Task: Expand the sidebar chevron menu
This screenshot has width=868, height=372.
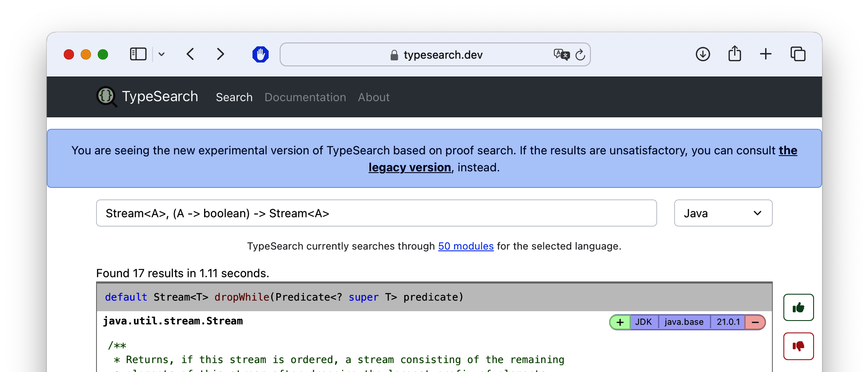Action: pos(162,54)
